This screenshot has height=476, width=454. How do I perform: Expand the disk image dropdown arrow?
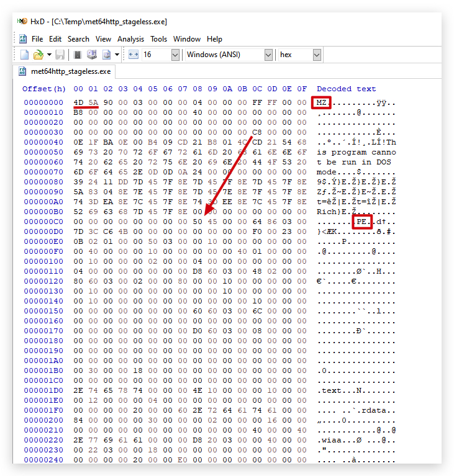point(117,55)
